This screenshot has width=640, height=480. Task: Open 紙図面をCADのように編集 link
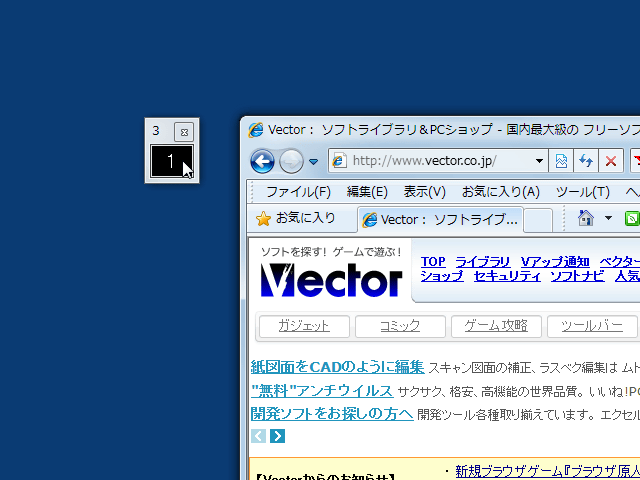click(338, 367)
